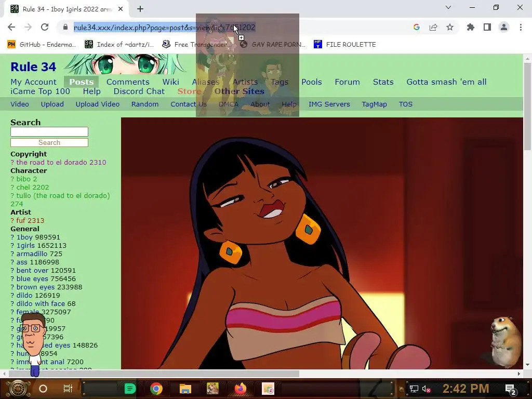Image resolution: width=532 pixels, height=399 pixels.
Task: Click the browser forward arrow
Action: click(x=28, y=27)
